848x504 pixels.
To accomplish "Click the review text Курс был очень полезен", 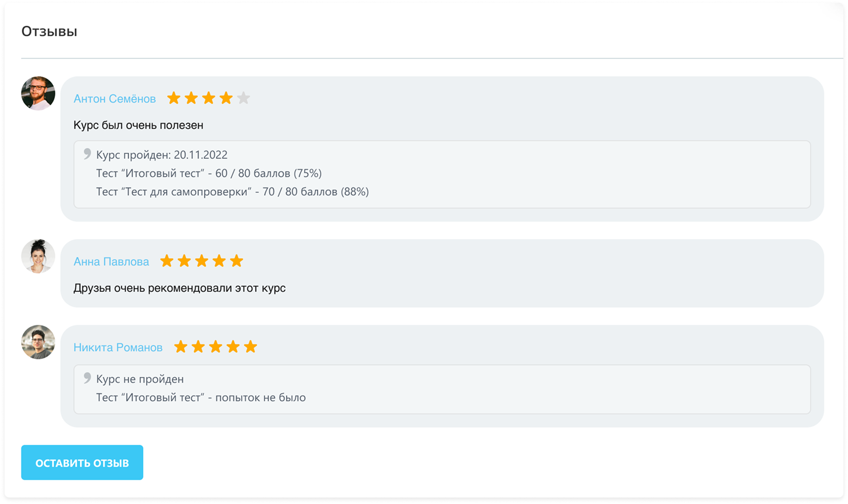I will (x=138, y=125).
